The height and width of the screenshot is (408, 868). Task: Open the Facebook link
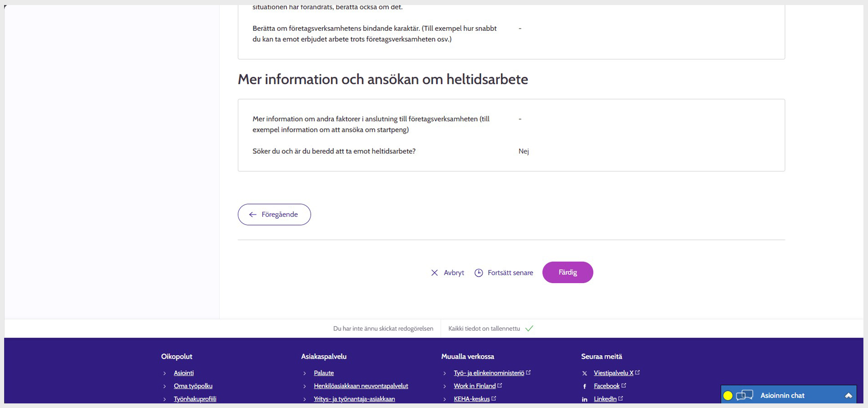607,386
